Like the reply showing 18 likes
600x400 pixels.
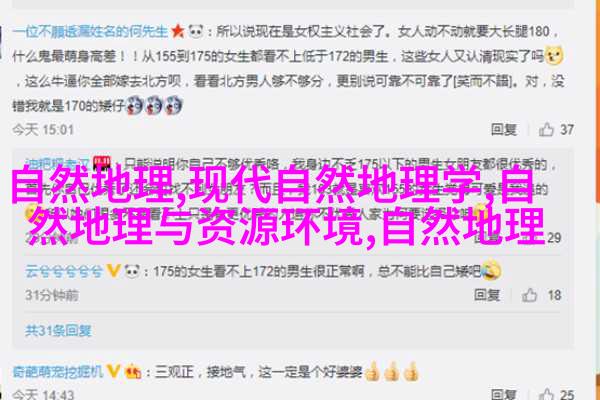[x=530, y=295]
